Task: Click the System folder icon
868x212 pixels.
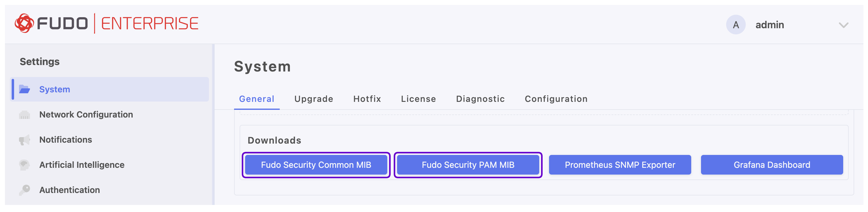Action: tap(24, 90)
